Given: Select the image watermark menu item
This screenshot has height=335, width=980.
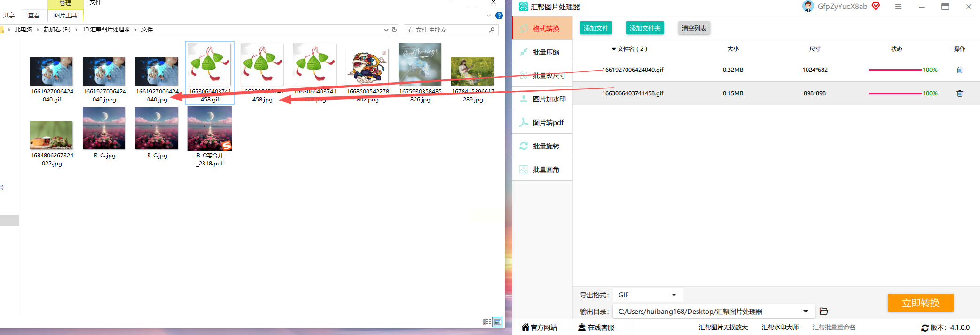Looking at the screenshot, I should point(542,99).
